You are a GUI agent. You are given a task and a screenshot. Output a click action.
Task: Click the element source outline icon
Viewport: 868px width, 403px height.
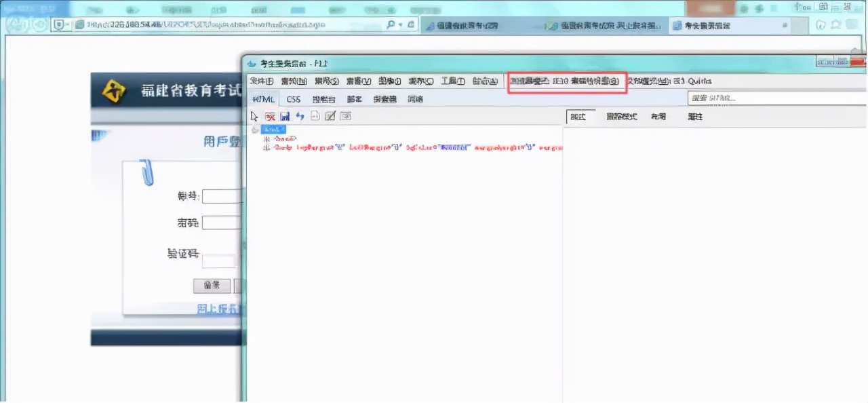click(x=315, y=116)
